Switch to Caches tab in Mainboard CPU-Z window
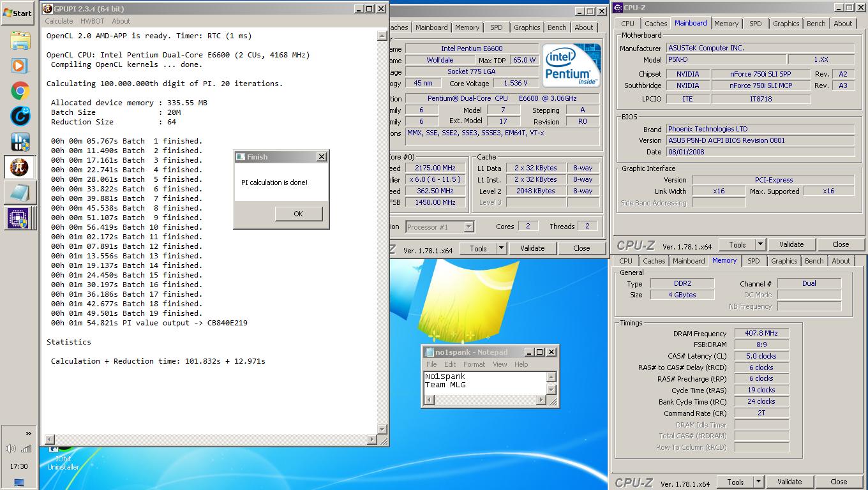Viewport: 868px width, 490px height. [x=655, y=24]
